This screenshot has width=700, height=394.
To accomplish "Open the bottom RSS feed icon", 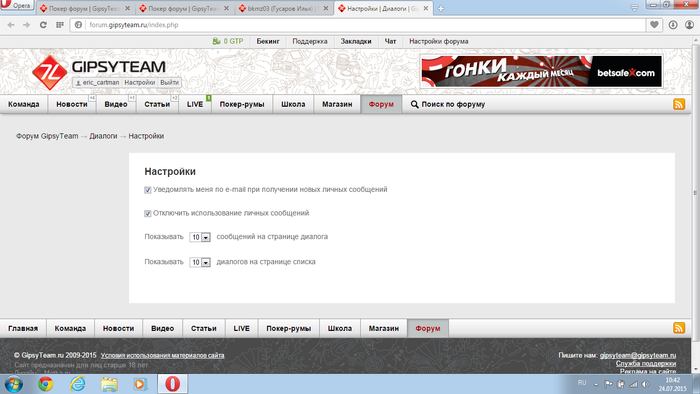I will pyautogui.click(x=679, y=328).
